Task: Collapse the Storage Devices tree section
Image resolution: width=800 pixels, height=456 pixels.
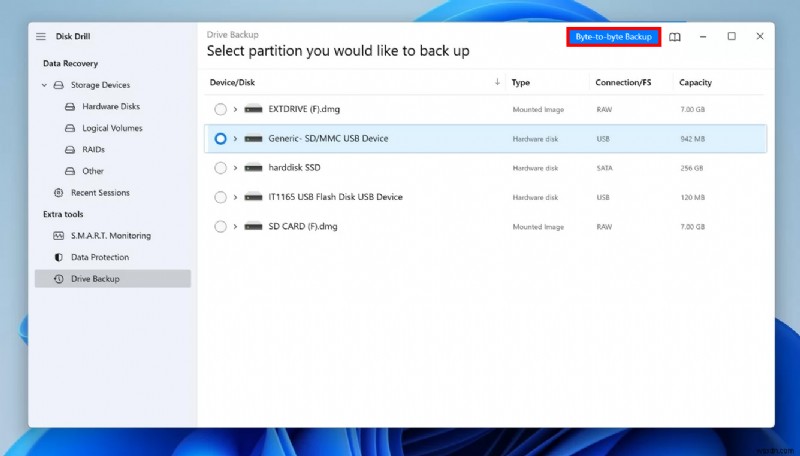Action: pyautogui.click(x=44, y=85)
